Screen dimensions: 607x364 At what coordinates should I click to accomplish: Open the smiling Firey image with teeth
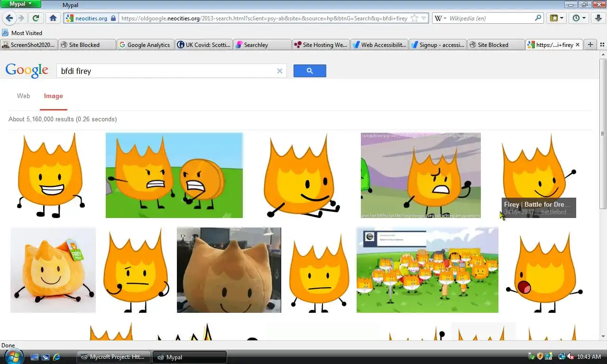pyautogui.click(x=51, y=175)
